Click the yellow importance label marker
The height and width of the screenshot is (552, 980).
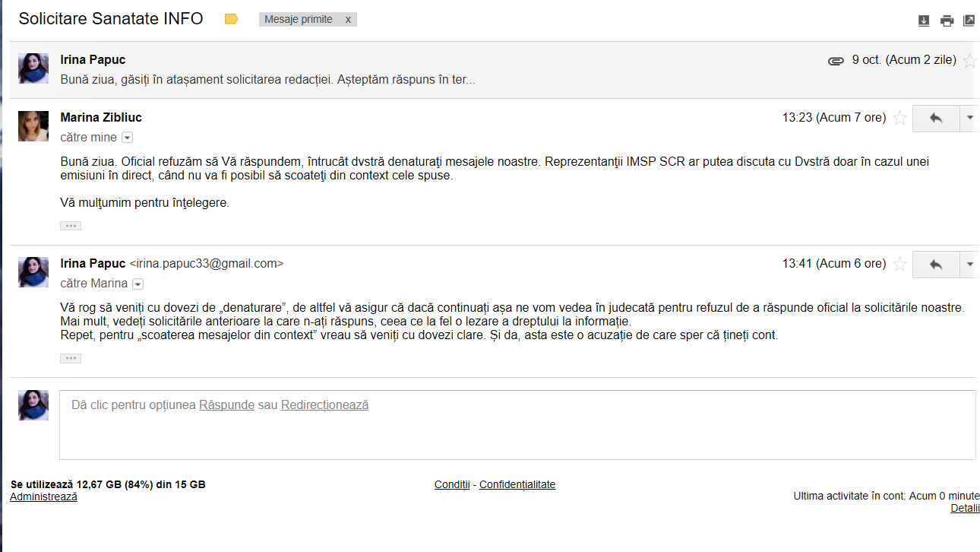231,19
